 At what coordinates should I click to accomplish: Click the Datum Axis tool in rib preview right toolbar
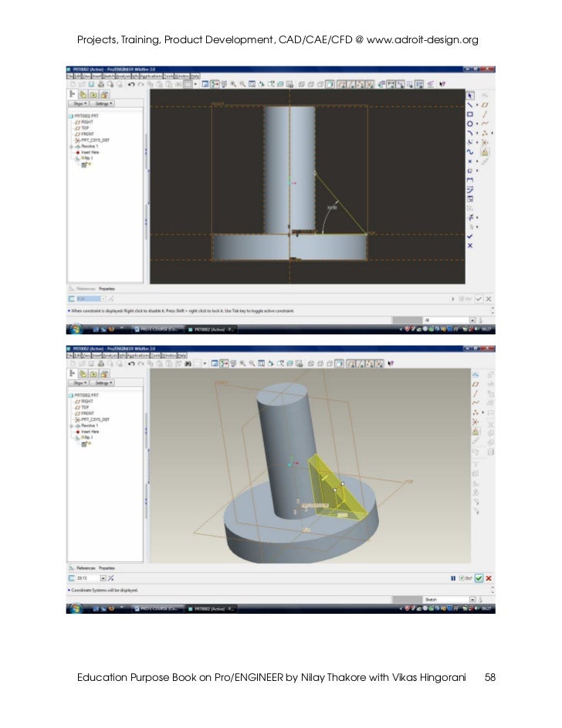[x=476, y=393]
